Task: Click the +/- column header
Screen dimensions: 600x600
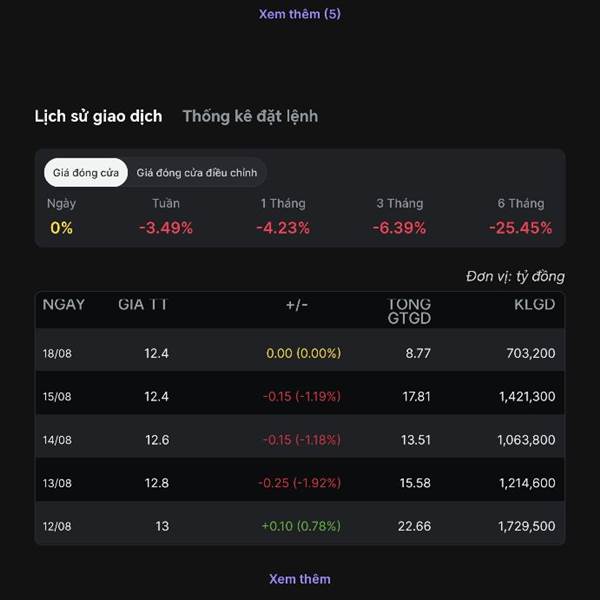Action: [x=297, y=305]
